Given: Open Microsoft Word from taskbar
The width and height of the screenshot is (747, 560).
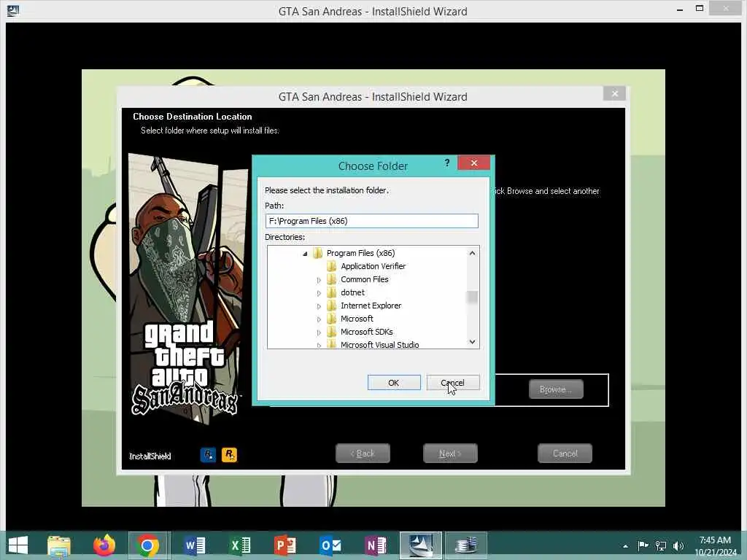Looking at the screenshot, I should click(x=194, y=545).
